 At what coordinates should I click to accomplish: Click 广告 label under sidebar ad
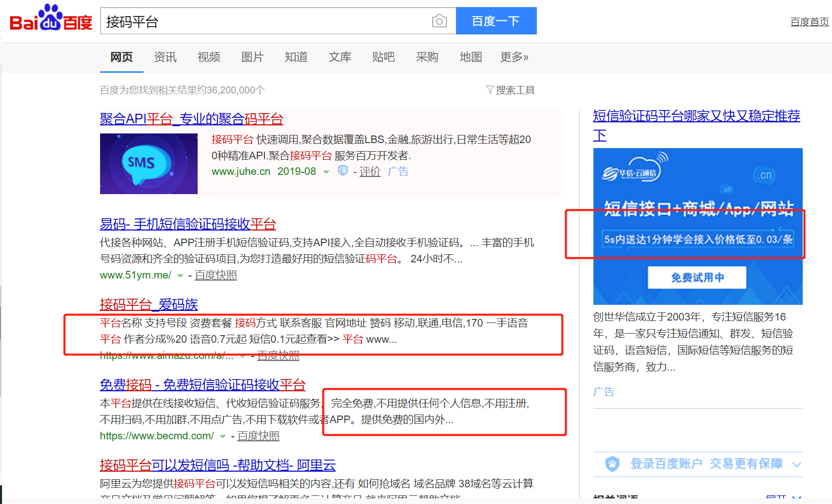[604, 392]
